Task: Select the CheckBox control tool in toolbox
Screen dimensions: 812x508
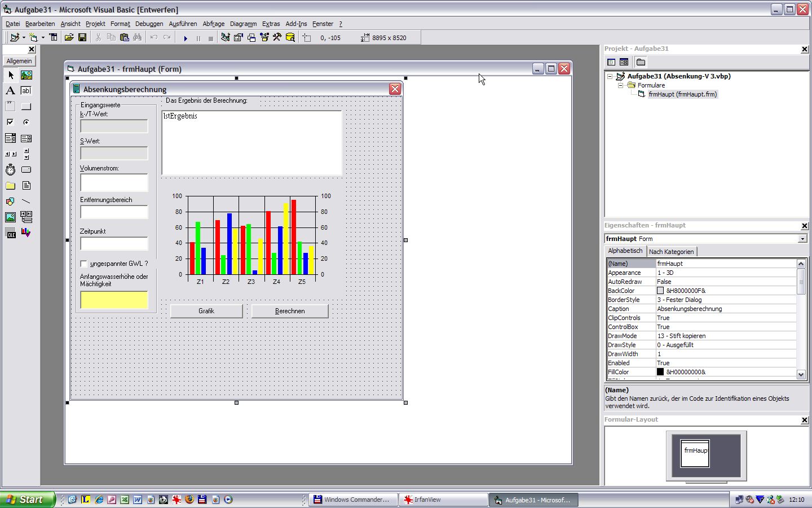Action: [x=11, y=122]
